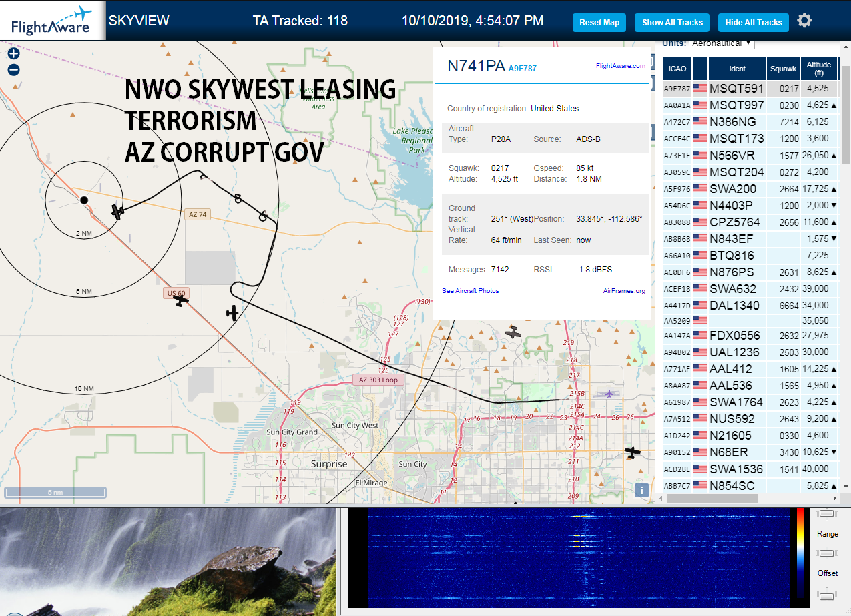Viewport: 851px width, 616px height.
Task: Select the N386NG row
Action: tap(751, 121)
